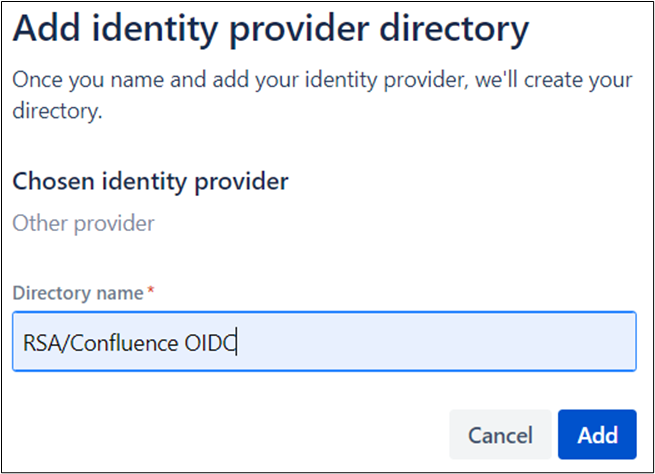Image resolution: width=655 pixels, height=474 pixels.
Task: Focus the Directory name input field
Action: (324, 342)
